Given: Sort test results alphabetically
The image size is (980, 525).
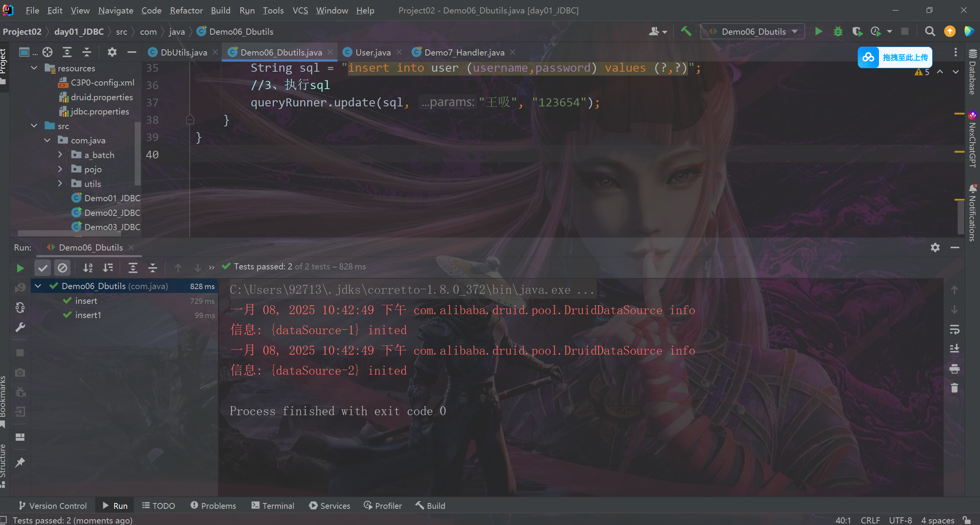Looking at the screenshot, I should click(88, 268).
